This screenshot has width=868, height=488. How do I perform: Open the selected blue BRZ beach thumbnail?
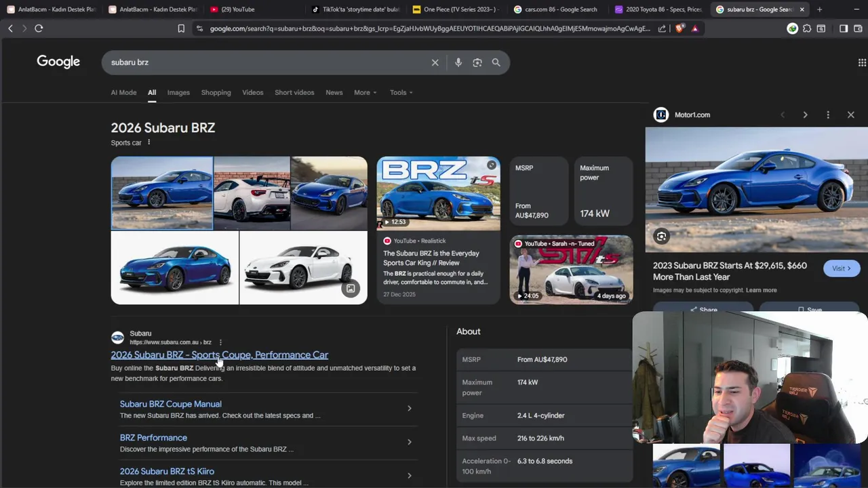162,193
